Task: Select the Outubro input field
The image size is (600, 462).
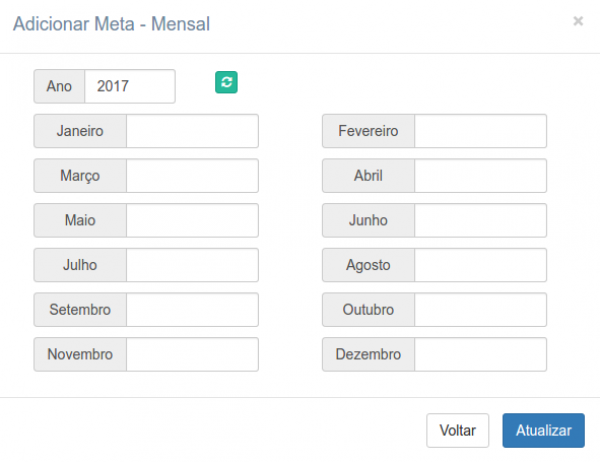Action: 480,310
